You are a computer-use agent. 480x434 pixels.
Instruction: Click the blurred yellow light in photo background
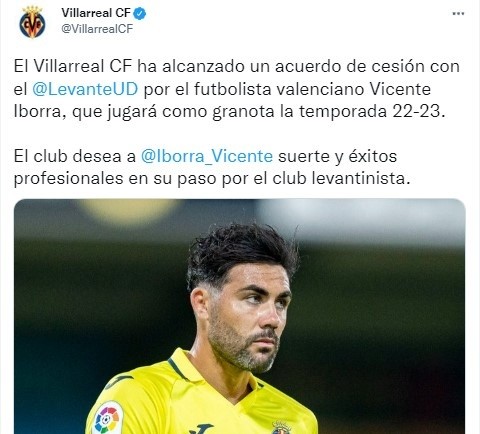(128, 212)
